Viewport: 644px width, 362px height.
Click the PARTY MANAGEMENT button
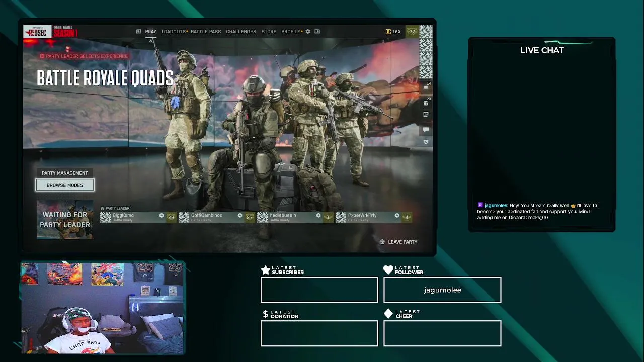(65, 173)
